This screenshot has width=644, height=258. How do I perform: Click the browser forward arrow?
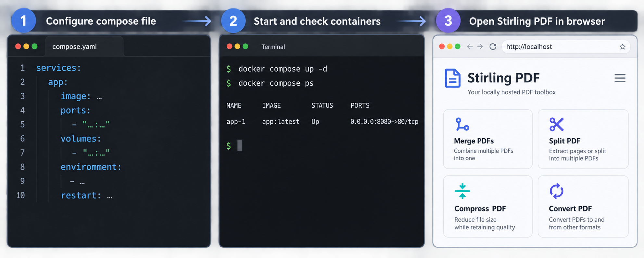pos(480,47)
